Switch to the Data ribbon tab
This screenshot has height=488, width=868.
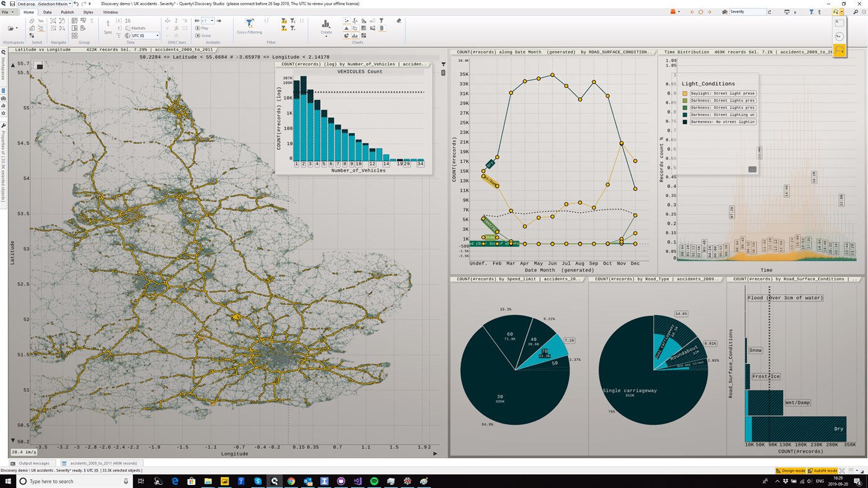tap(47, 12)
